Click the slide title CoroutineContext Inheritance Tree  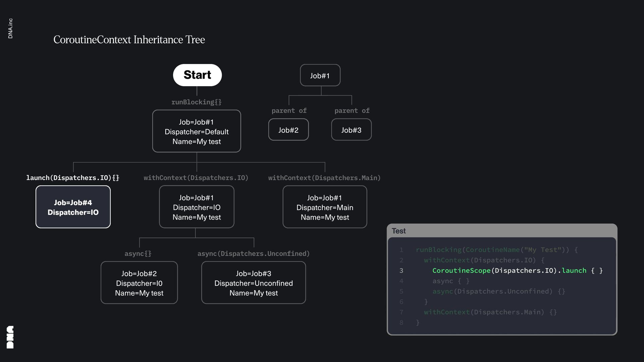click(129, 40)
